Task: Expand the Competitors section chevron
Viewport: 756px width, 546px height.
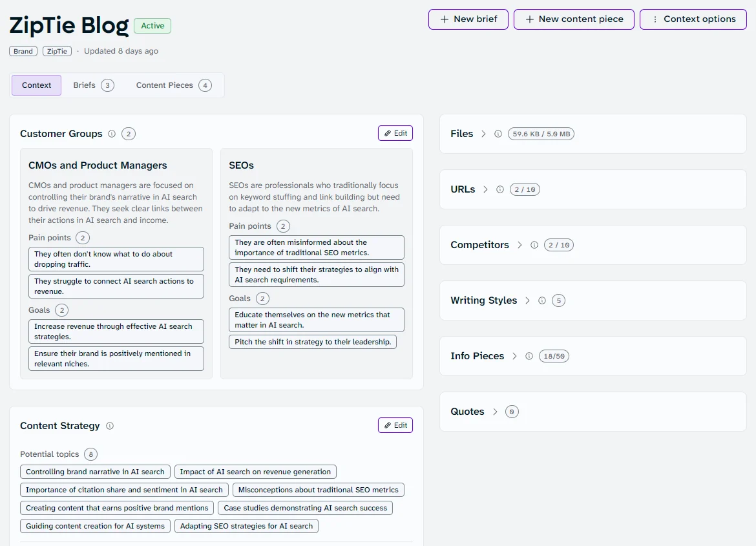Action: point(520,245)
